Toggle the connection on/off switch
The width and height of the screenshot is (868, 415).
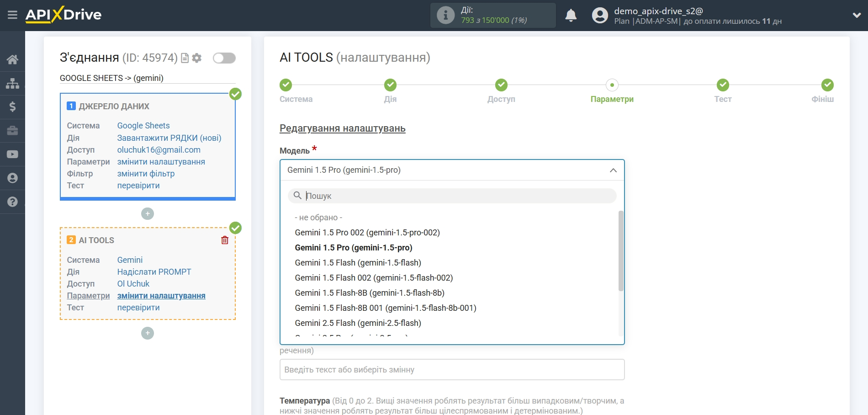click(224, 58)
